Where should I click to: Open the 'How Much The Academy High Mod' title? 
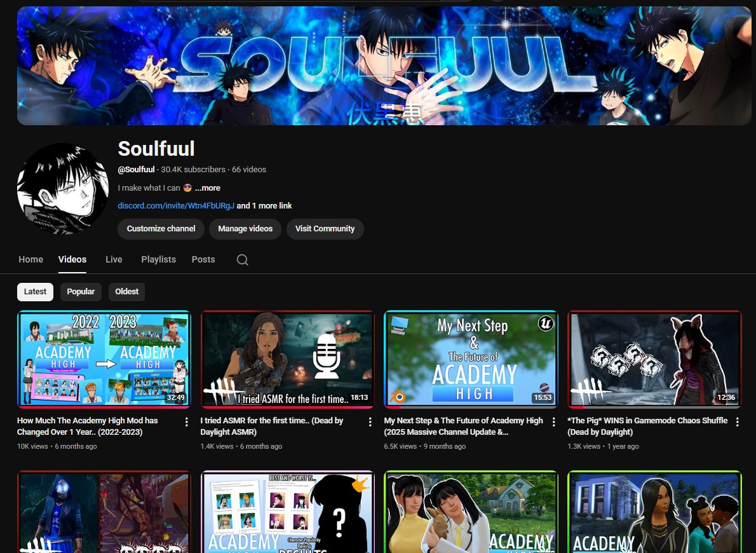coord(87,427)
